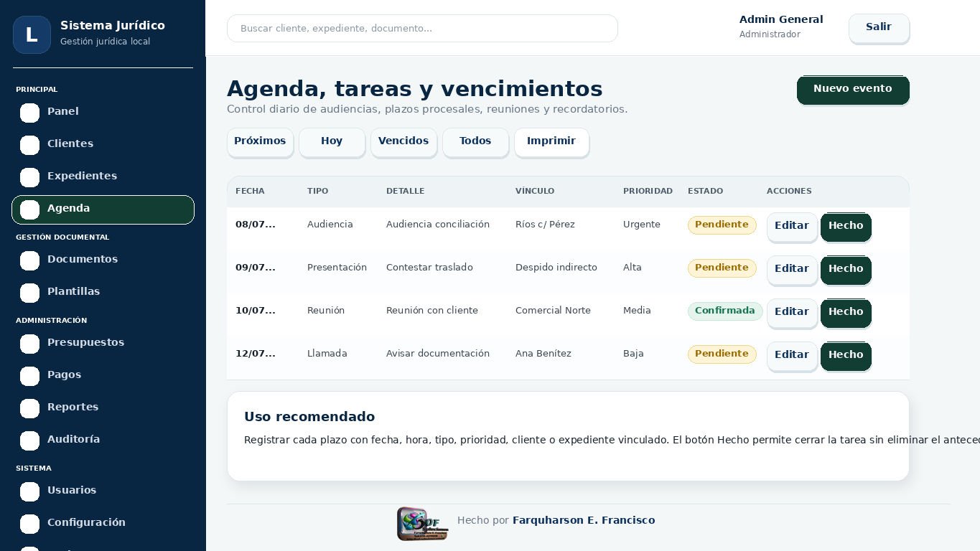
Task: Click the date cell 08/07...
Action: [x=256, y=225]
